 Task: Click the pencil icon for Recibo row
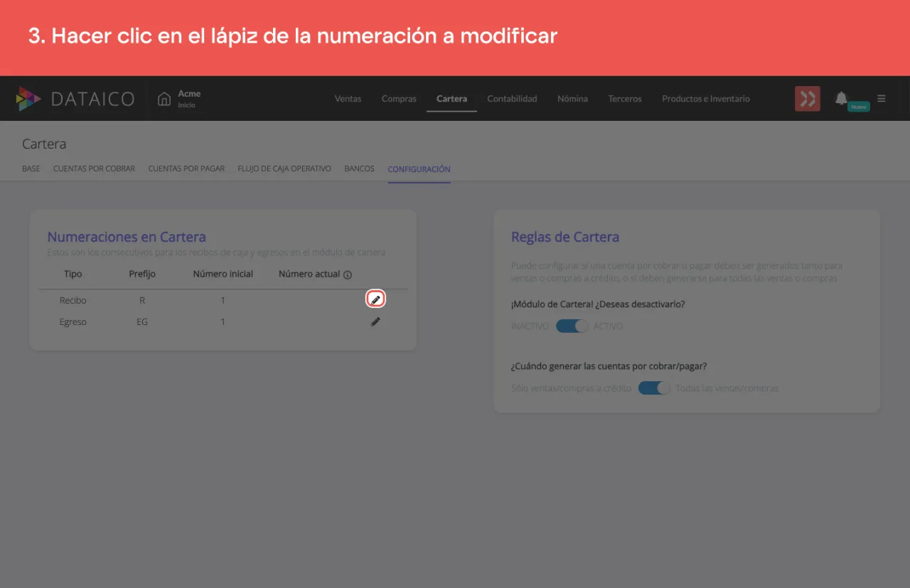(x=375, y=299)
